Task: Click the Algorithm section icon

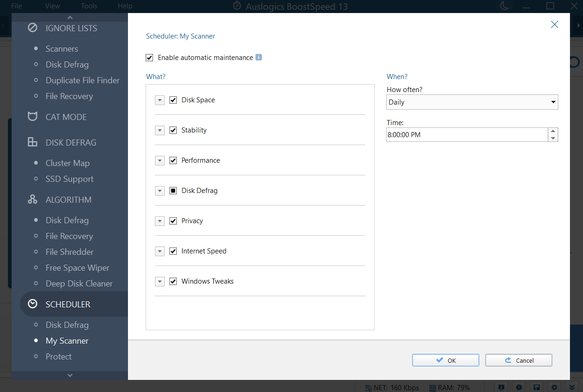Action: [x=33, y=199]
